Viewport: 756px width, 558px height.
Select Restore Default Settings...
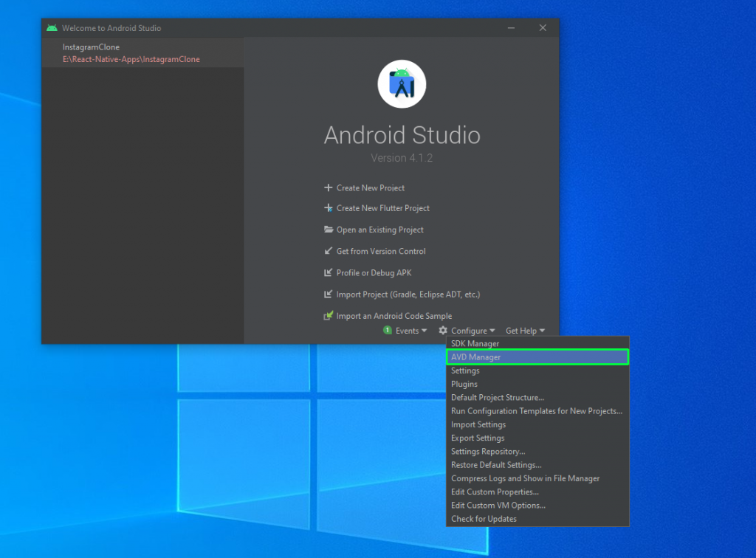[x=537, y=465]
